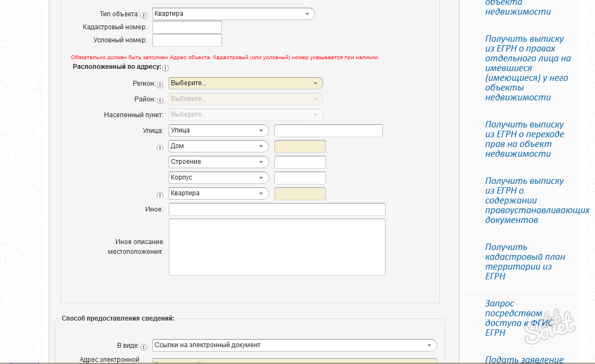Open the В виде delivery method dropdown
Screen dimensions: 595x364
click(x=295, y=345)
